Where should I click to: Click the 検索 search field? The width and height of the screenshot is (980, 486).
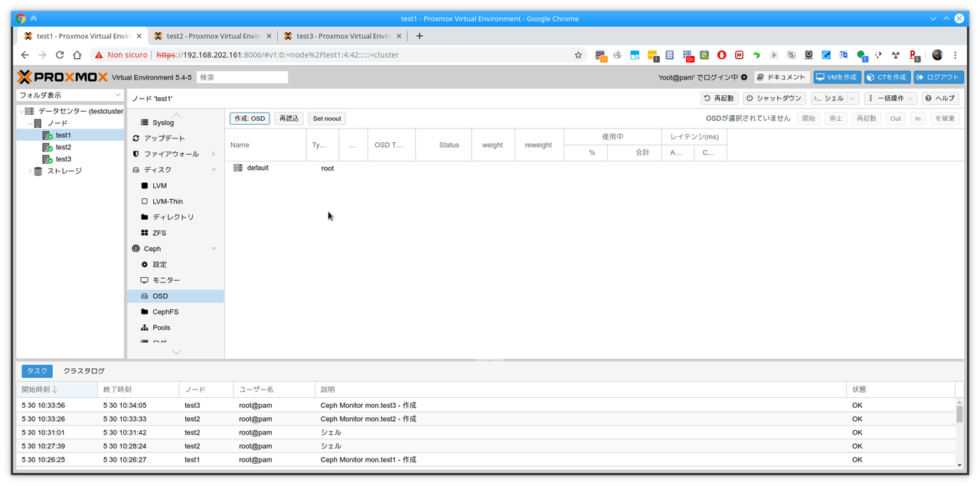[x=242, y=77]
